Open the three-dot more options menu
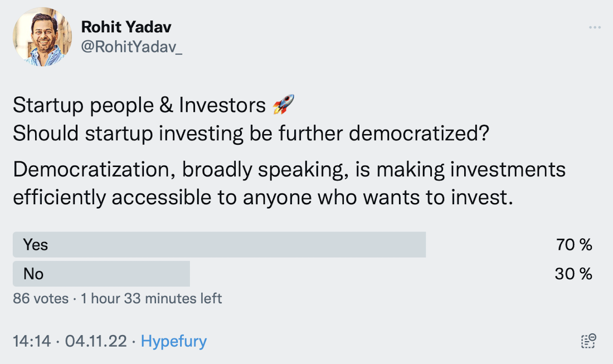Screen dimensions: 613x364 pyautogui.click(x=595, y=27)
